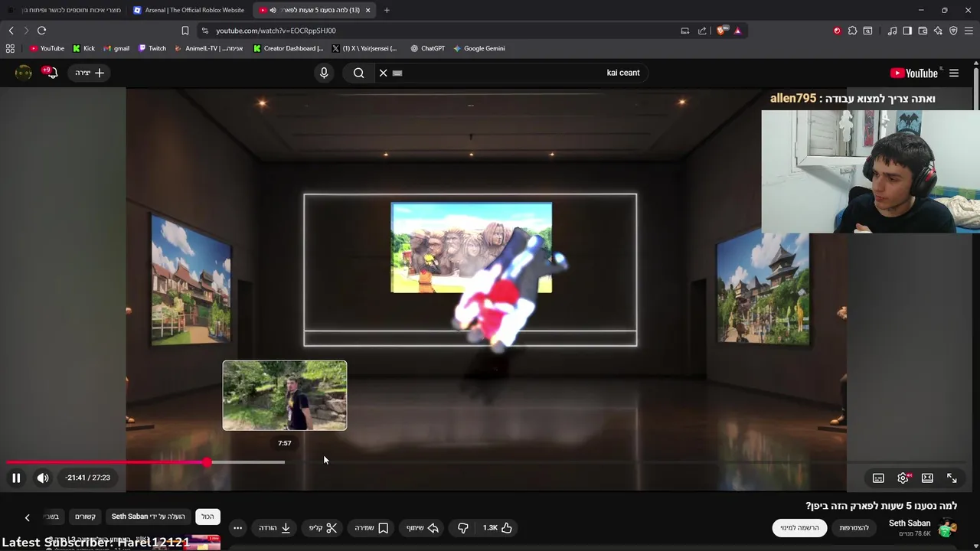This screenshot has width=980, height=551.
Task: Clear the YouTube search query
Action: [384, 73]
